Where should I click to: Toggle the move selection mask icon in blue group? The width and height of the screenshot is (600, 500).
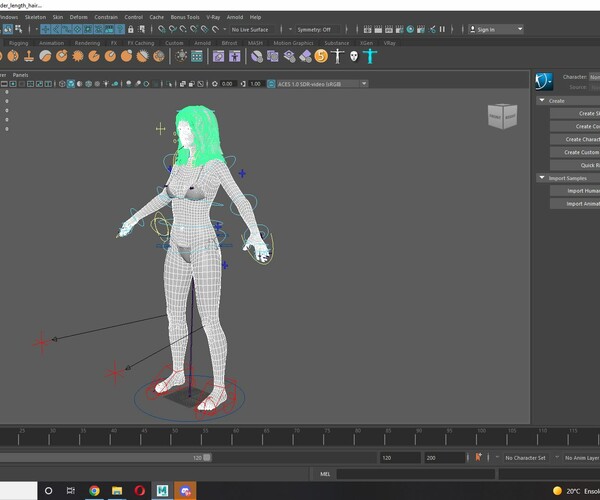46,29
